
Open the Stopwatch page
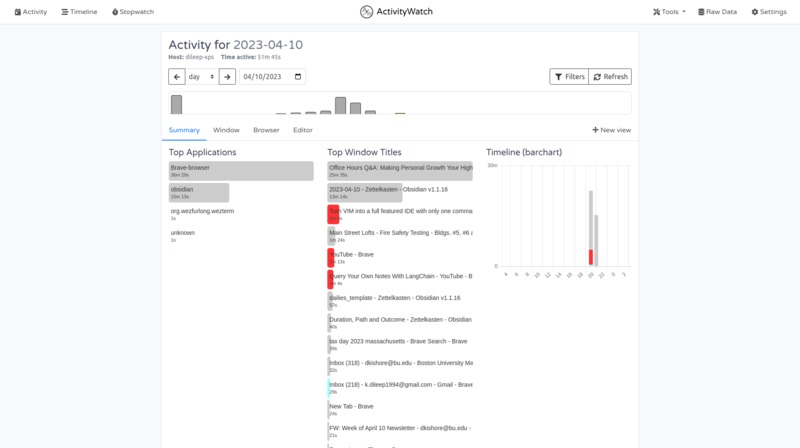click(133, 12)
